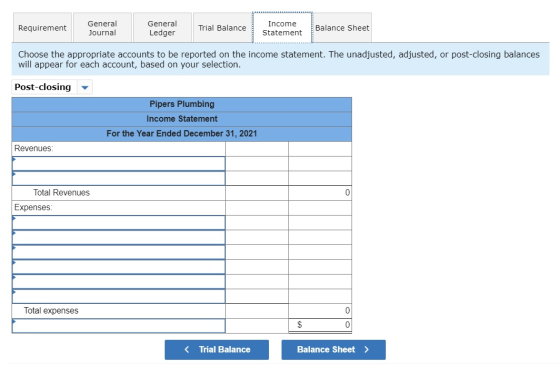Select the net income label field below Total expenses
This screenshot has width=560, height=373.
point(119,326)
